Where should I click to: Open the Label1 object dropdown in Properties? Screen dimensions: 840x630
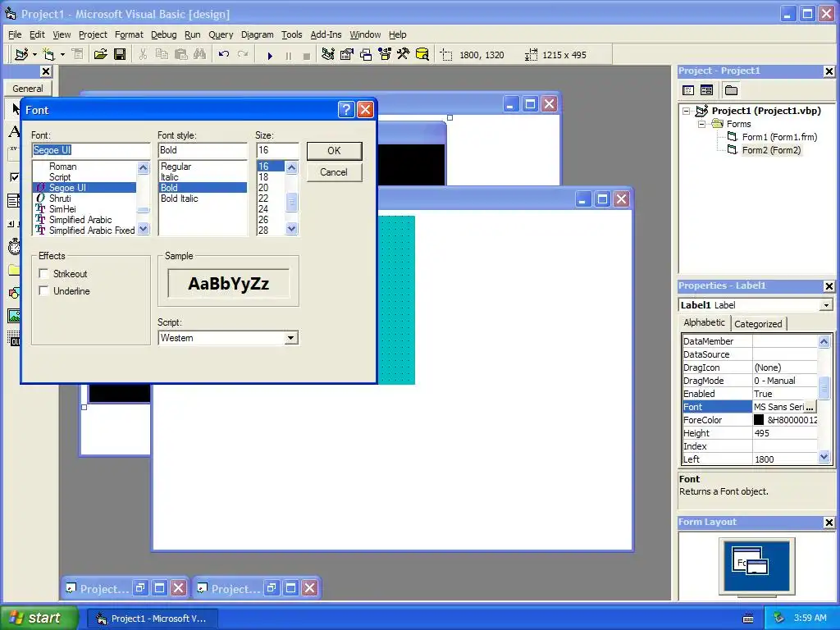click(x=826, y=305)
